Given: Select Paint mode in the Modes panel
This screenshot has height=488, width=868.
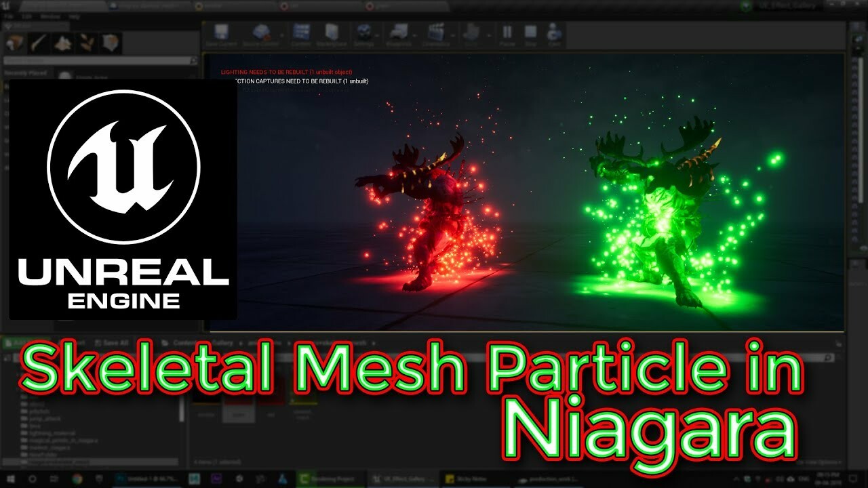Looking at the screenshot, I should point(38,43).
